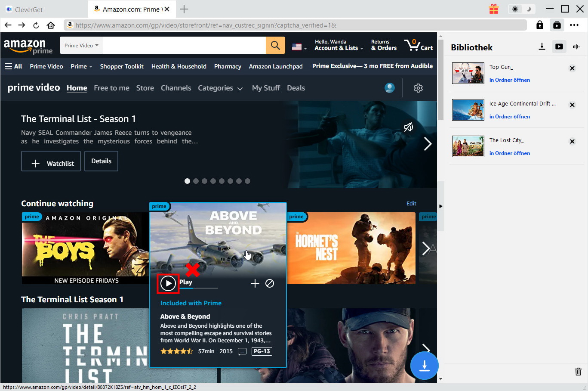Viewport: 588px width, 391px height.
Task: Expand the Categories dropdown
Action: 220,88
